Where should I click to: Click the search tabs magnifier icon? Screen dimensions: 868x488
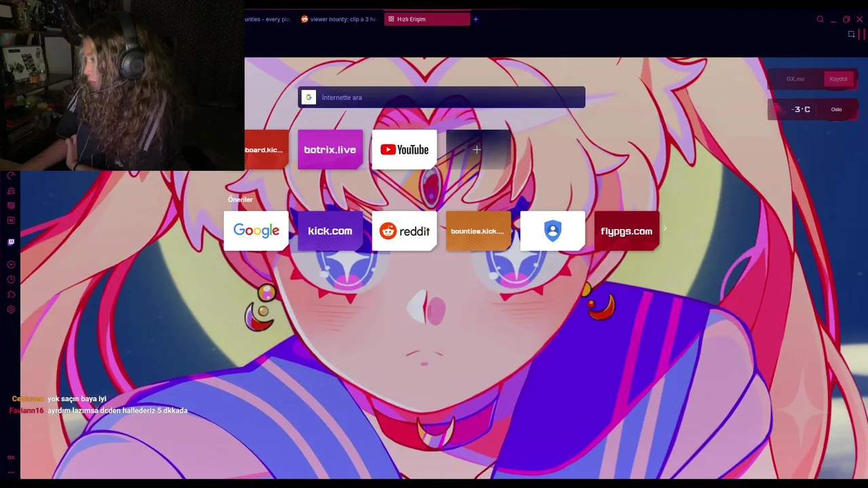click(x=820, y=19)
